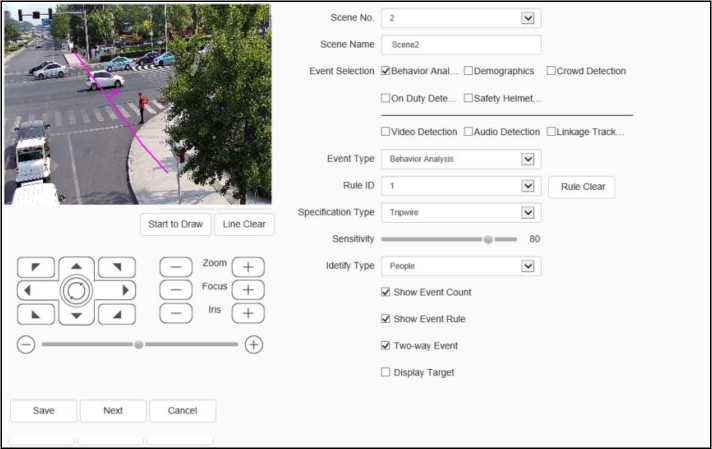Click the Start to Draw button

coord(175,224)
